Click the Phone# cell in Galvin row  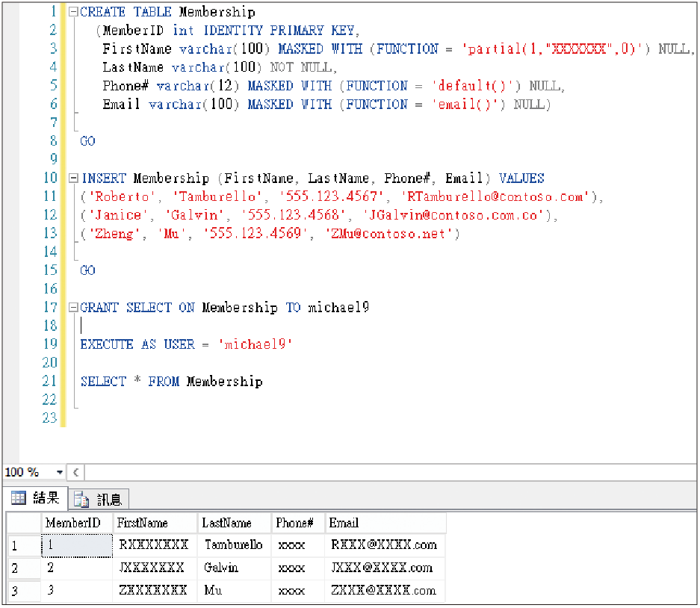click(x=298, y=568)
